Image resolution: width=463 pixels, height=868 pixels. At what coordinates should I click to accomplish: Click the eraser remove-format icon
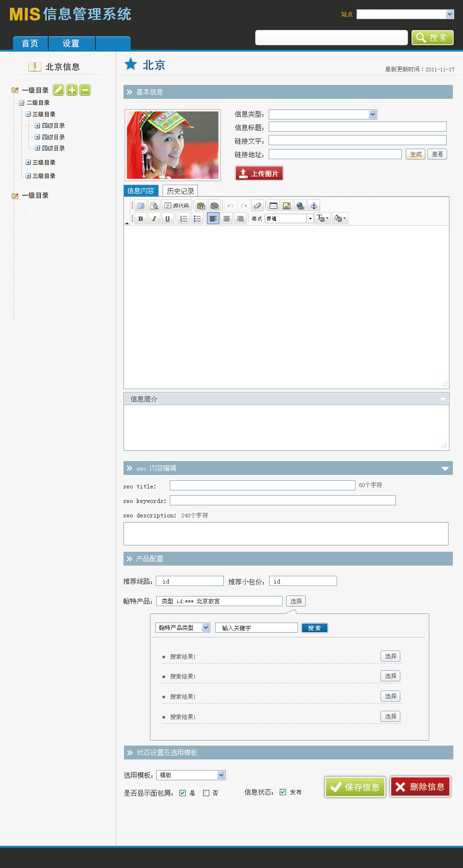pos(258,206)
